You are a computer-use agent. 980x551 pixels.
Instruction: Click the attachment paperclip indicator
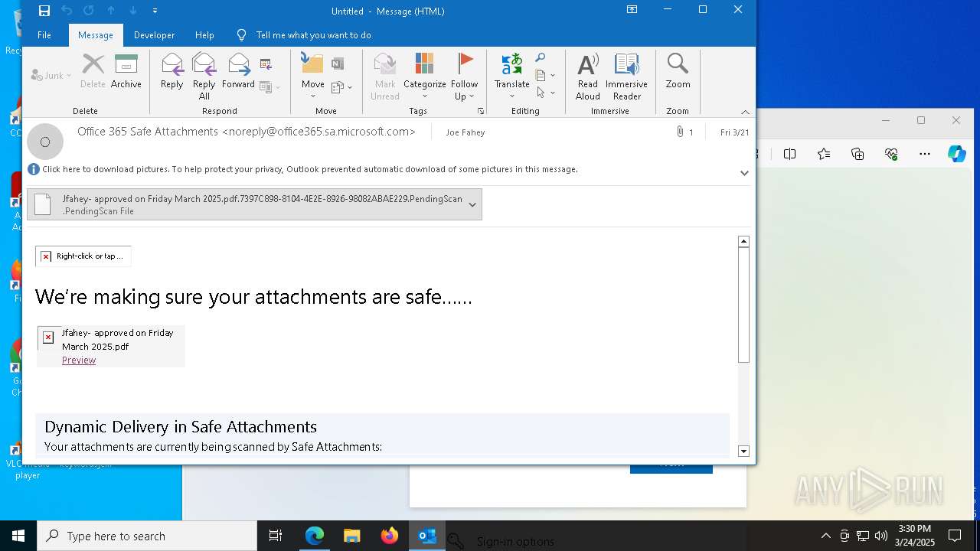(x=680, y=132)
